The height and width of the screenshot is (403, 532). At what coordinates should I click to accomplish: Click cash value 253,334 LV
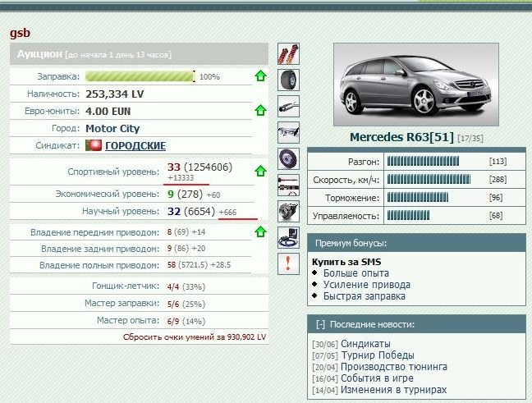[115, 94]
